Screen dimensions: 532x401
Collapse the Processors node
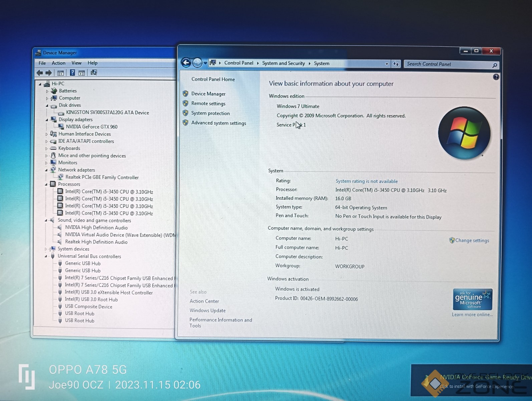click(x=46, y=184)
